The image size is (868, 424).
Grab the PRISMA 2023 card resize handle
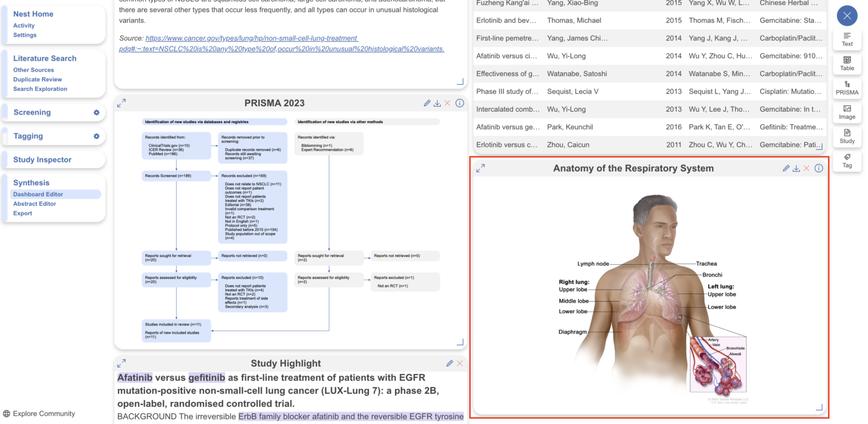click(460, 342)
